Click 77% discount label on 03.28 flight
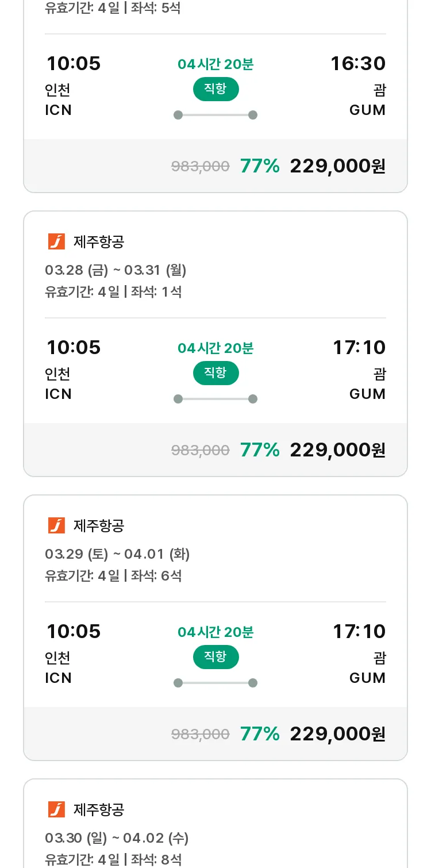The width and height of the screenshot is (431, 868). [260, 450]
